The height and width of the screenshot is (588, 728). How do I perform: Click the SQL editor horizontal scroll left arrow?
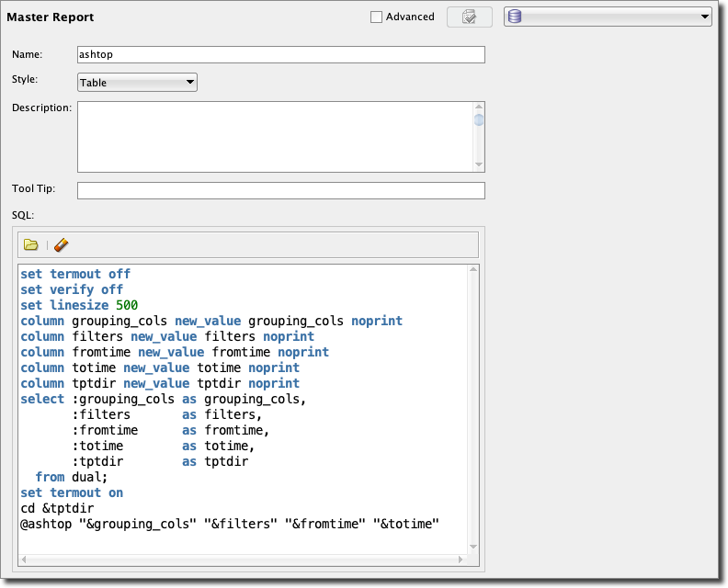(24, 560)
